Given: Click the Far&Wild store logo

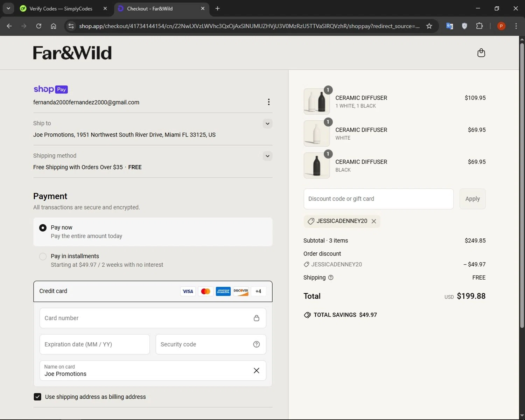Looking at the screenshot, I should pos(72,53).
